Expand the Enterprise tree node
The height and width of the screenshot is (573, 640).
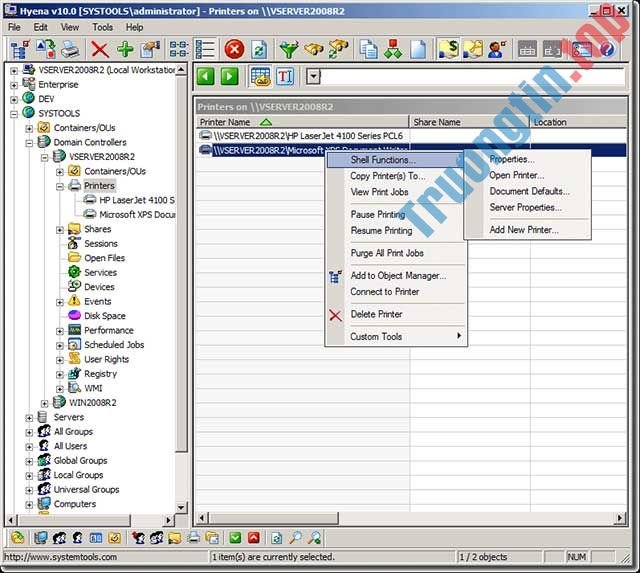coord(14,85)
